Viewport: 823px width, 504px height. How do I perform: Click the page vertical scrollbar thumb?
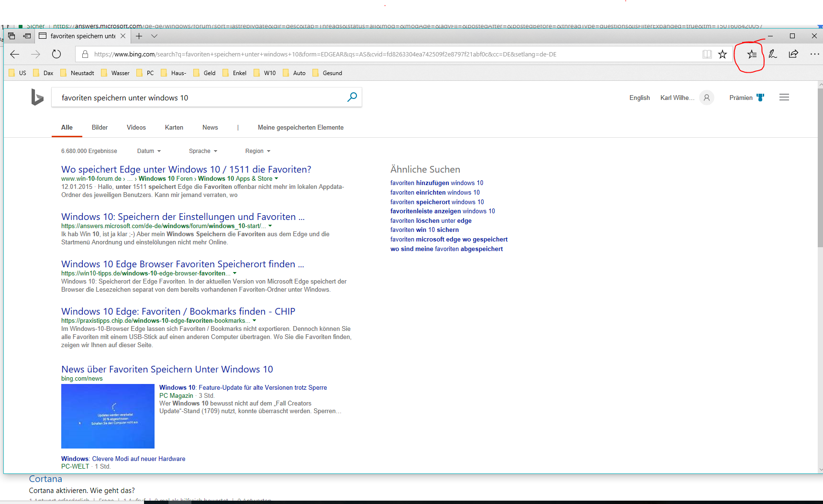(x=820, y=167)
